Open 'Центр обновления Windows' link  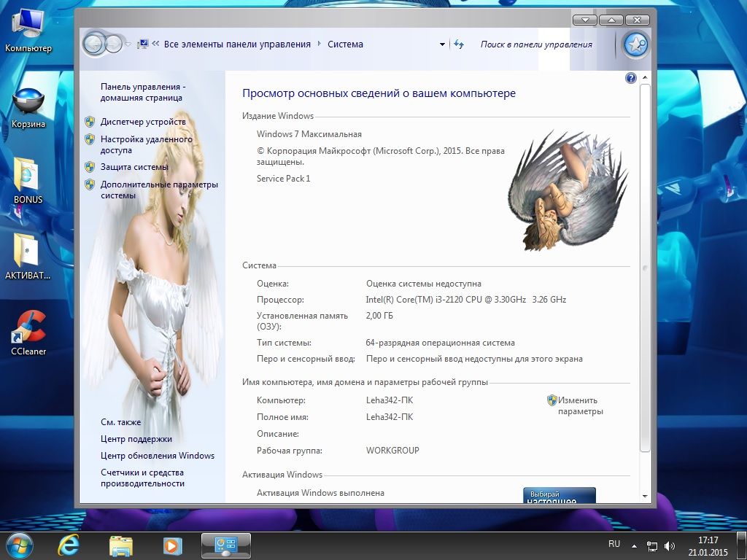coord(158,455)
